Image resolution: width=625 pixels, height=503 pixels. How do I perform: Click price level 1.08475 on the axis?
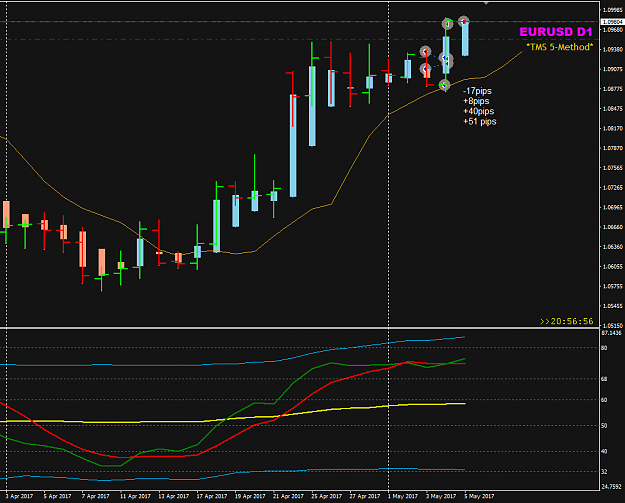[613, 108]
